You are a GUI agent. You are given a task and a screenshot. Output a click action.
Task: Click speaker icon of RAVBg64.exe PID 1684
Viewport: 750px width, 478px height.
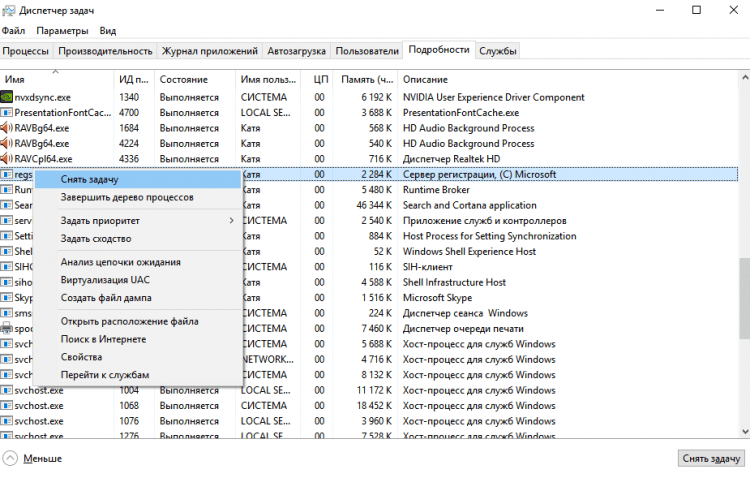(x=6, y=128)
